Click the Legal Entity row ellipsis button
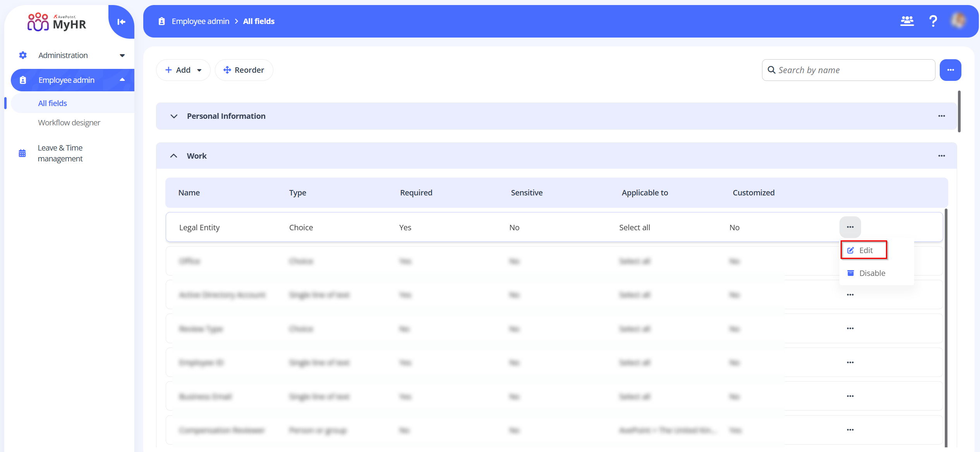 (x=850, y=227)
